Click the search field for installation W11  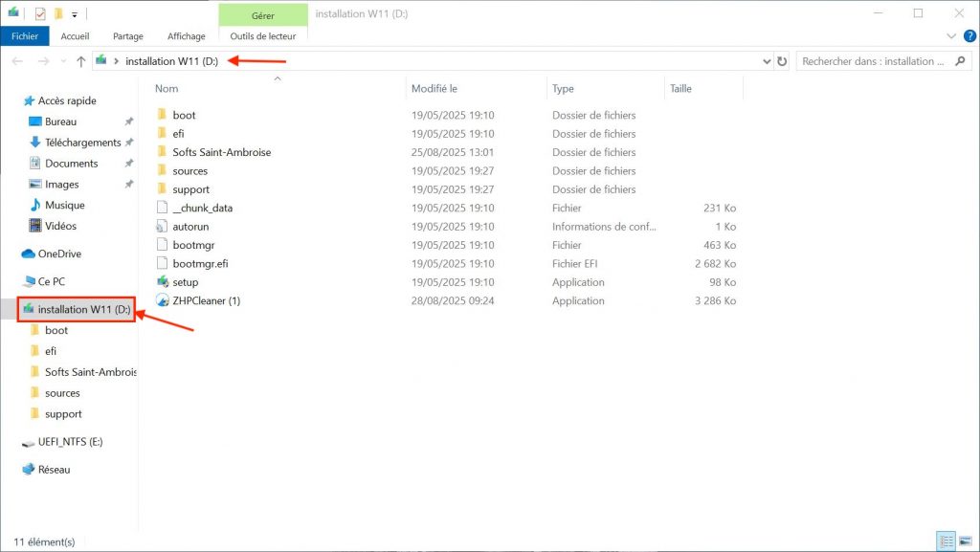pyautogui.click(x=875, y=61)
